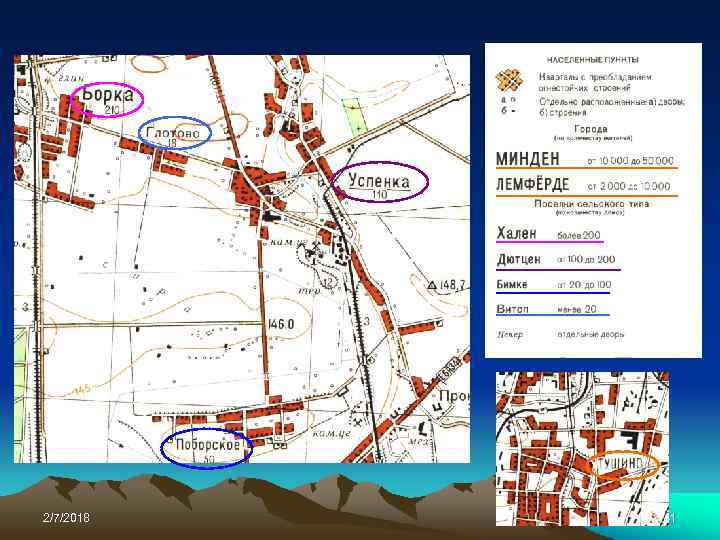Click the small Тушино map thumbnail
Viewport: 720px width, 540px height.
pyautogui.click(x=582, y=449)
